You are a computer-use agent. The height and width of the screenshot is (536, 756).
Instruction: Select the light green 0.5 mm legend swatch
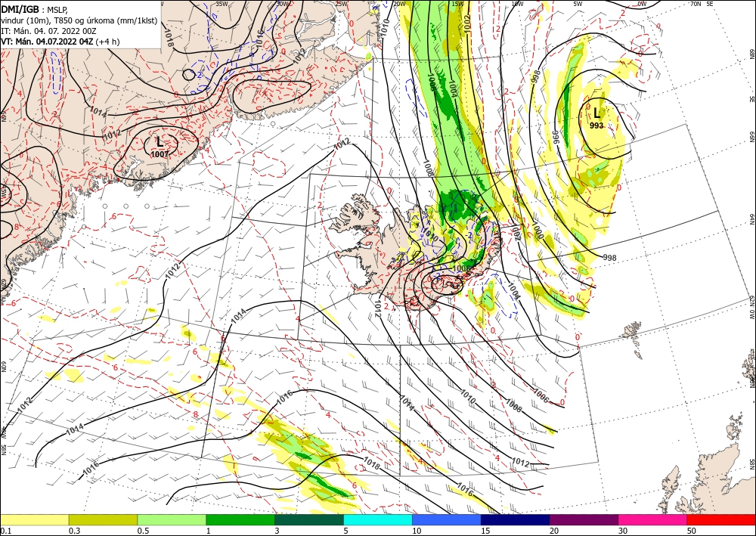tap(172, 519)
